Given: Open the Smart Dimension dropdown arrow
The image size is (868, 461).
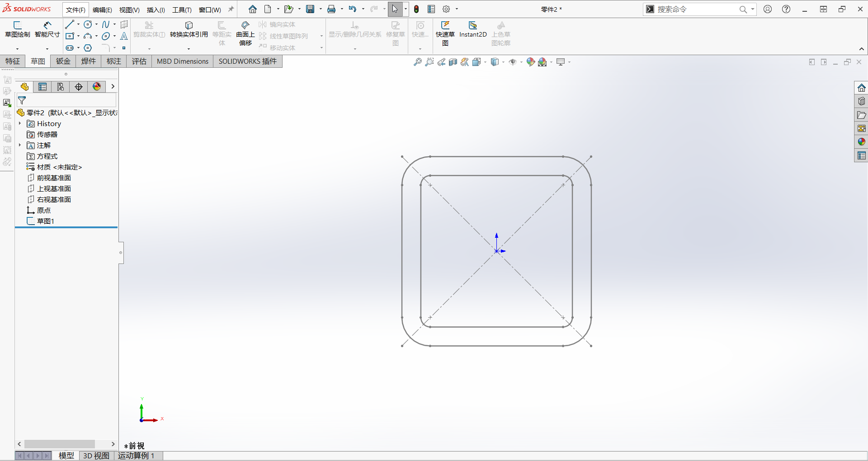Looking at the screenshot, I should (47, 48).
